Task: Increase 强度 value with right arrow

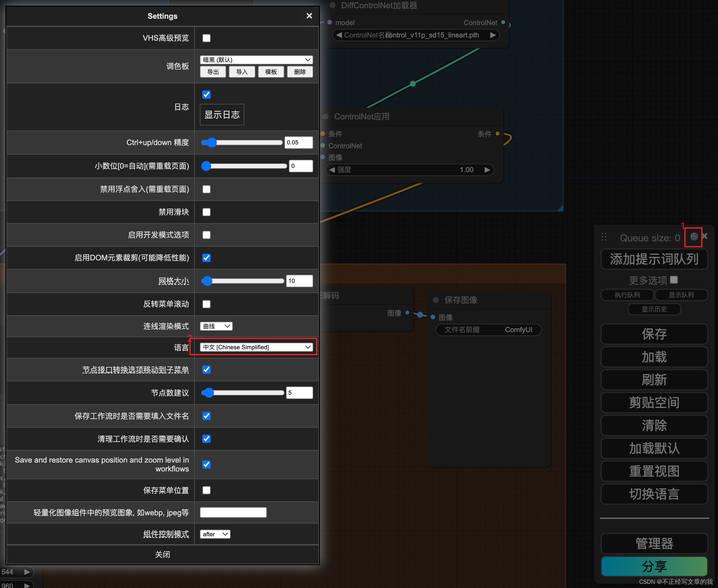Action: [x=487, y=170]
